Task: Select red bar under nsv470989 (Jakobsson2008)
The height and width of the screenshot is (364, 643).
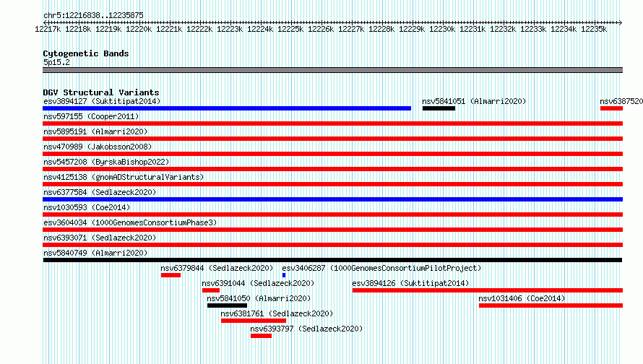Action: click(332, 154)
